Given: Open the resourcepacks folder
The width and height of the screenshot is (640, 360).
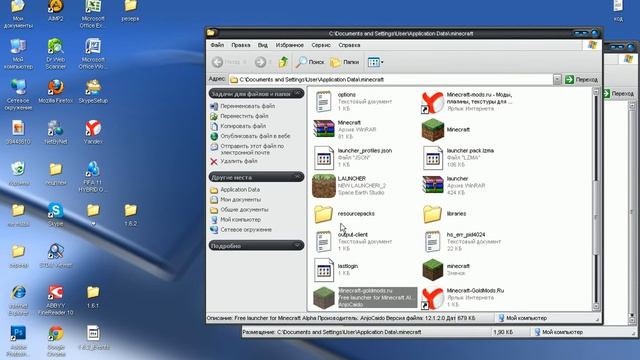Looking at the screenshot, I should [324, 213].
